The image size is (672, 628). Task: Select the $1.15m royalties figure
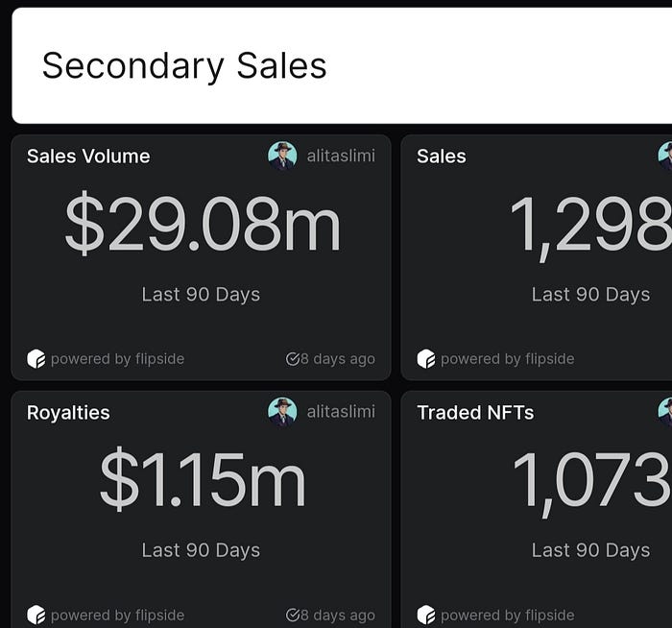(203, 479)
